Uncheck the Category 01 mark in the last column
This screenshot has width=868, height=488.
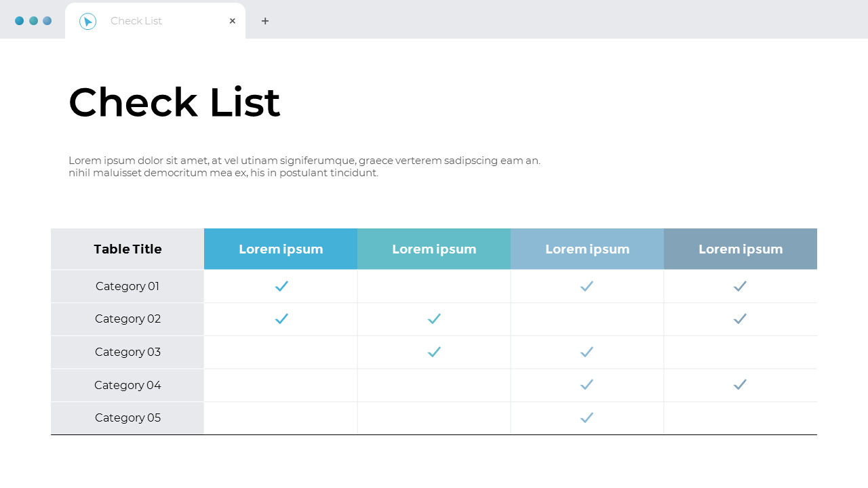[740, 286]
